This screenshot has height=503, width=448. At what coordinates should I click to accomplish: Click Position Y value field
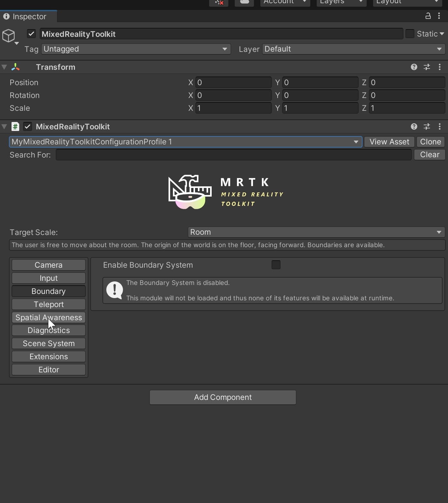click(x=320, y=83)
